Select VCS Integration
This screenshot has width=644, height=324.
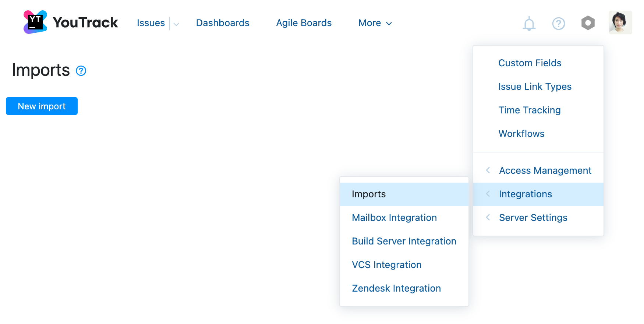click(x=386, y=265)
